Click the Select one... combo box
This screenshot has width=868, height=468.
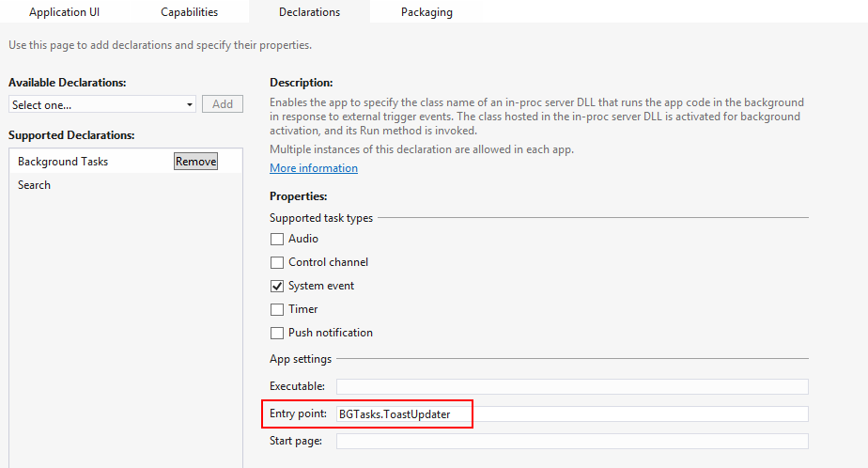click(102, 104)
